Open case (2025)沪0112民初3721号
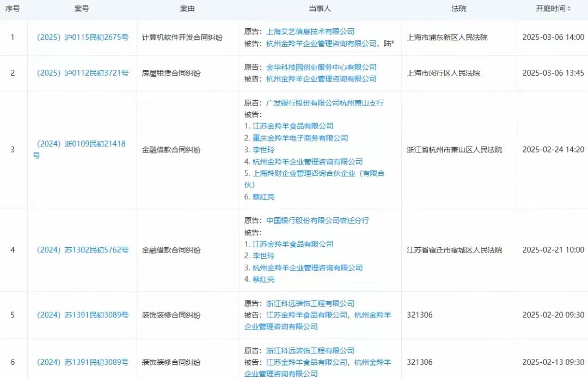588x378 pixels. click(82, 73)
